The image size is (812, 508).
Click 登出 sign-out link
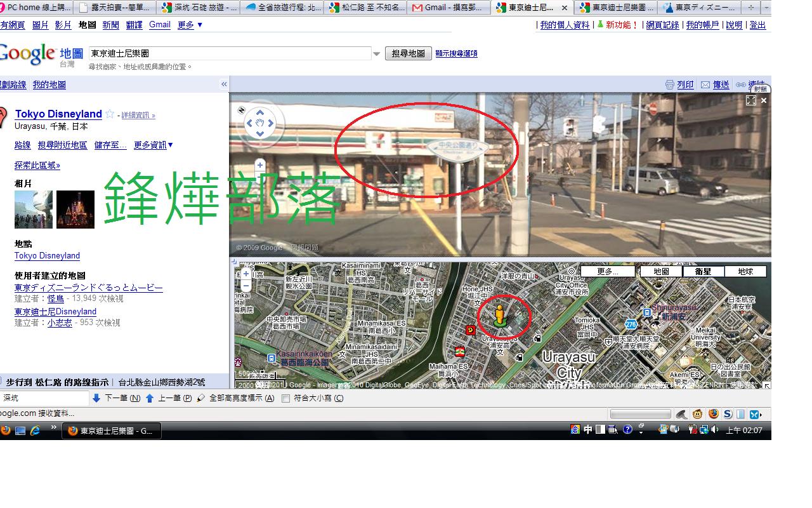tap(757, 25)
